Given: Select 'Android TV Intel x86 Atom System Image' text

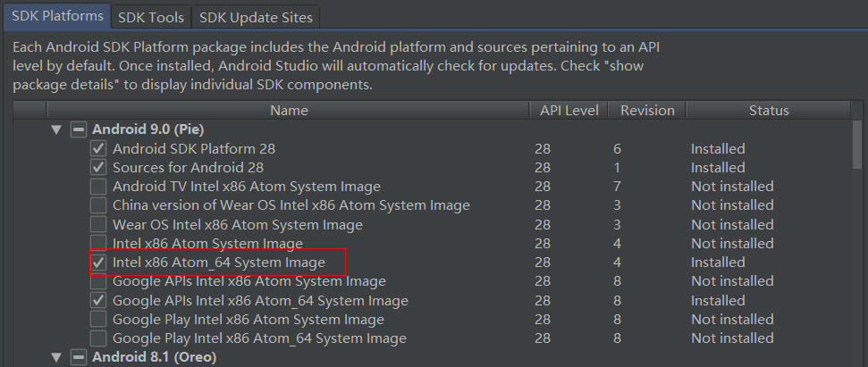Looking at the screenshot, I should pyautogui.click(x=247, y=187).
